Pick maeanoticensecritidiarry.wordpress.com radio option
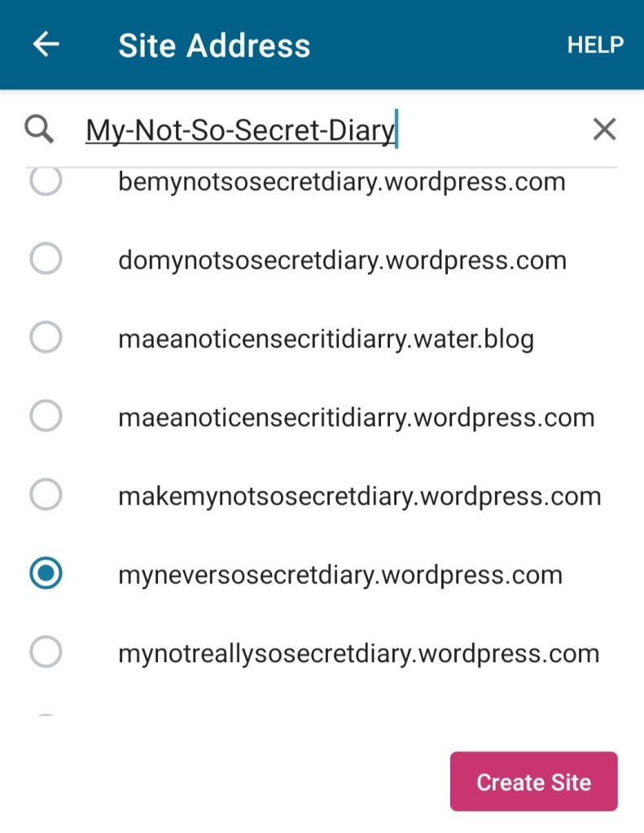 click(46, 417)
